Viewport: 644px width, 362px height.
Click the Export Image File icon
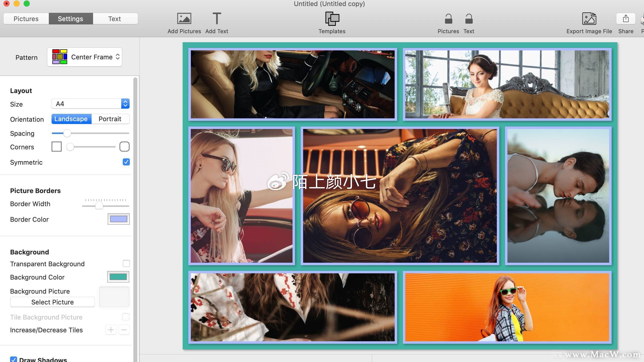point(589,19)
